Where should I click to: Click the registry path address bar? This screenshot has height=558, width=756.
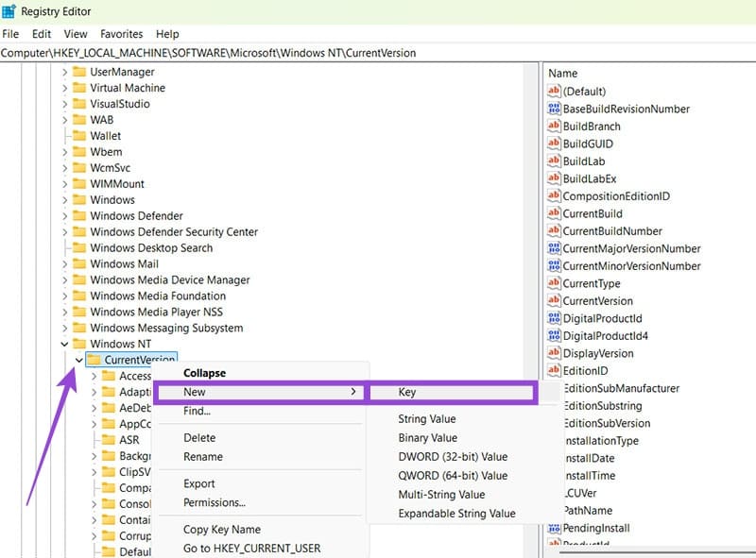[x=378, y=53]
